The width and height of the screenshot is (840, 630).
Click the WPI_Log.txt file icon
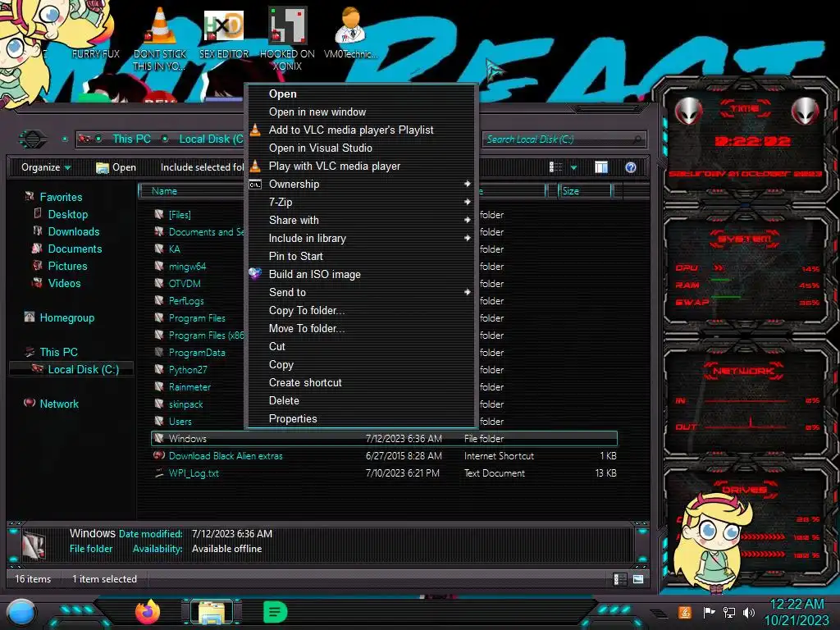159,473
